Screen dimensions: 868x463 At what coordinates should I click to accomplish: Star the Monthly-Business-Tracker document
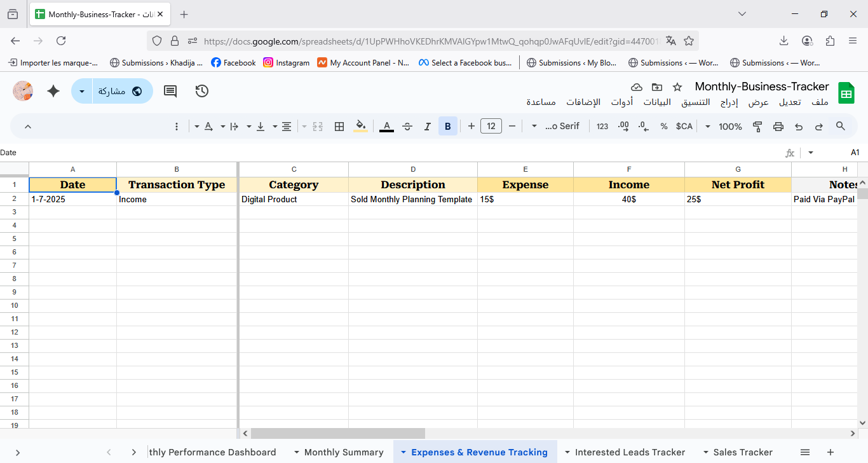tap(677, 87)
